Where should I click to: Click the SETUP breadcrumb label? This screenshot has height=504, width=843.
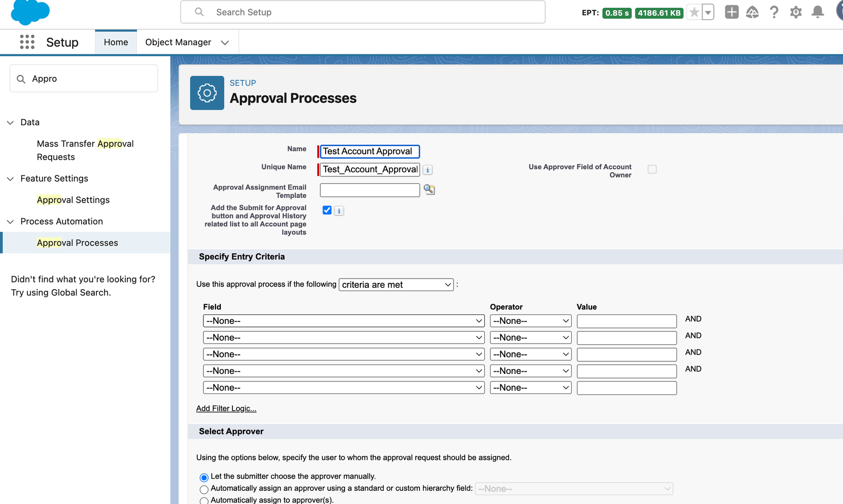tap(243, 83)
